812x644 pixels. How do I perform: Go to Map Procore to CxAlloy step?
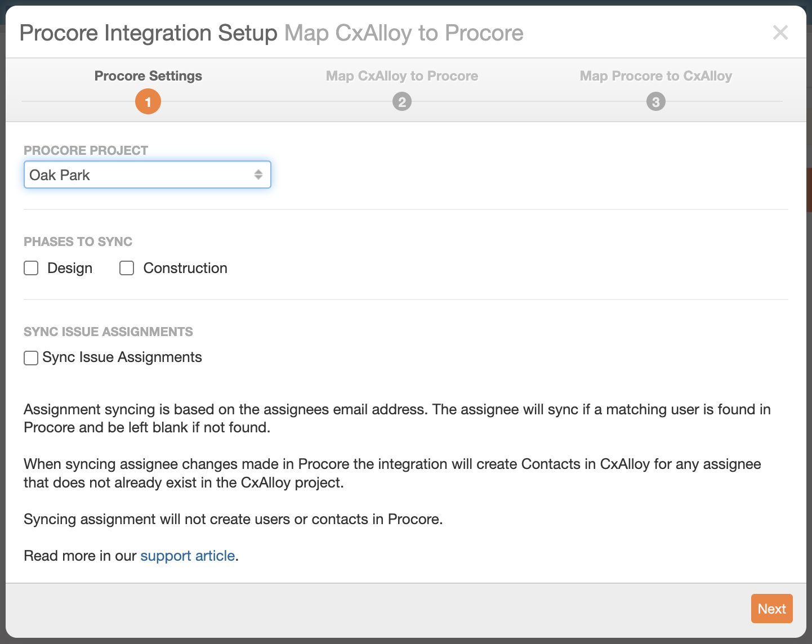656,76
